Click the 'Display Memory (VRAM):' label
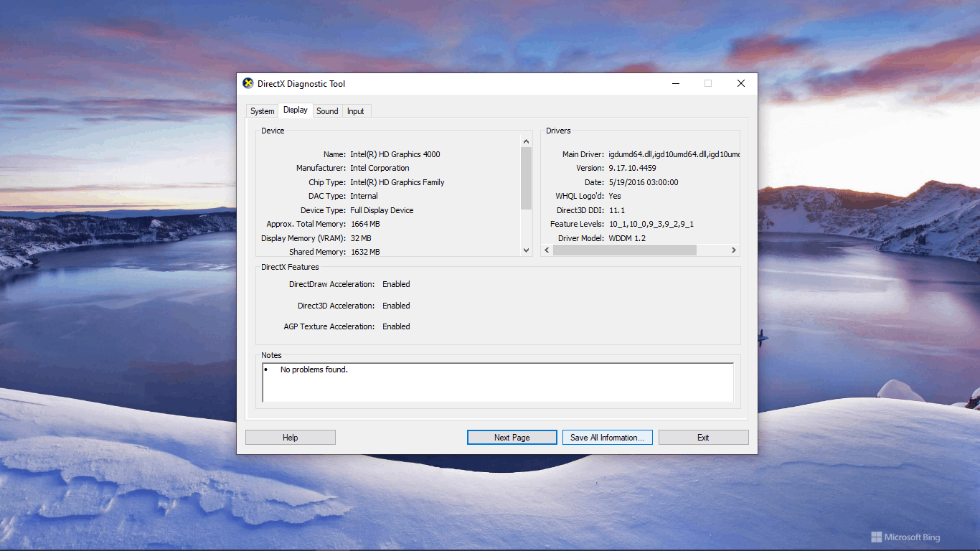This screenshot has width=980, height=551. tap(303, 238)
